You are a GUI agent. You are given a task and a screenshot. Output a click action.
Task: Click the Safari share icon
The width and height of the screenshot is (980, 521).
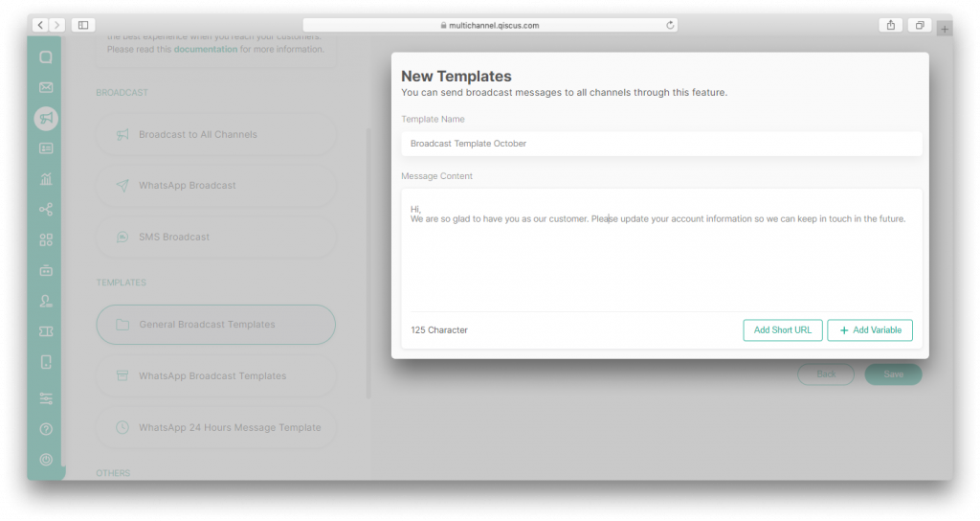coord(891,25)
